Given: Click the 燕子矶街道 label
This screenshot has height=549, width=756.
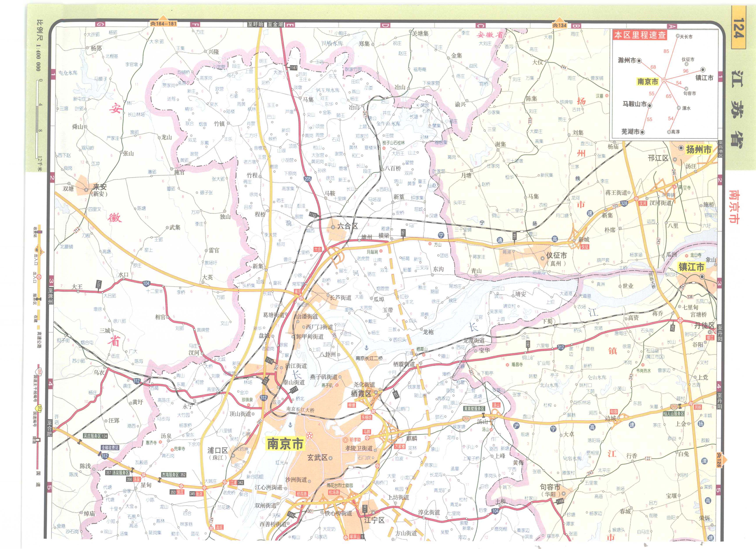Looking at the screenshot, I should point(324,377).
